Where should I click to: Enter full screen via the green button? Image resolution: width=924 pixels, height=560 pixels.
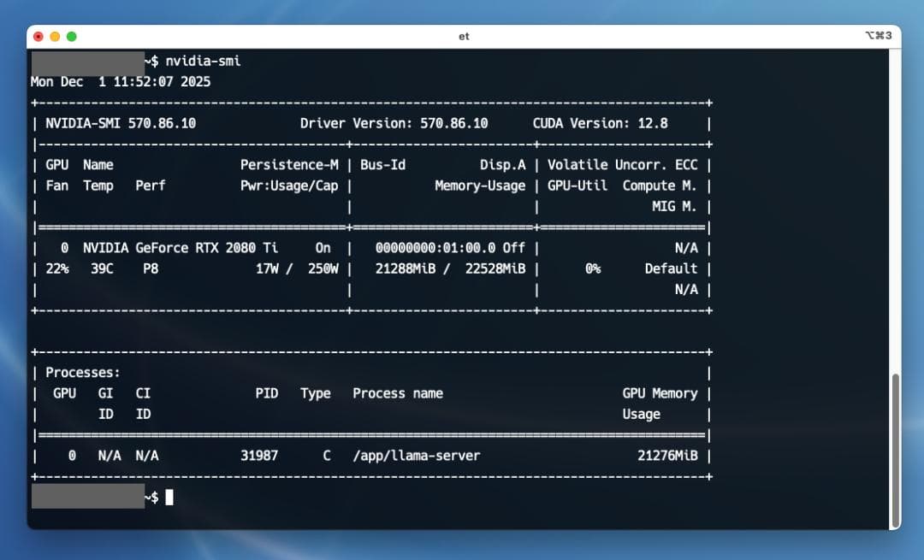pos(72,36)
